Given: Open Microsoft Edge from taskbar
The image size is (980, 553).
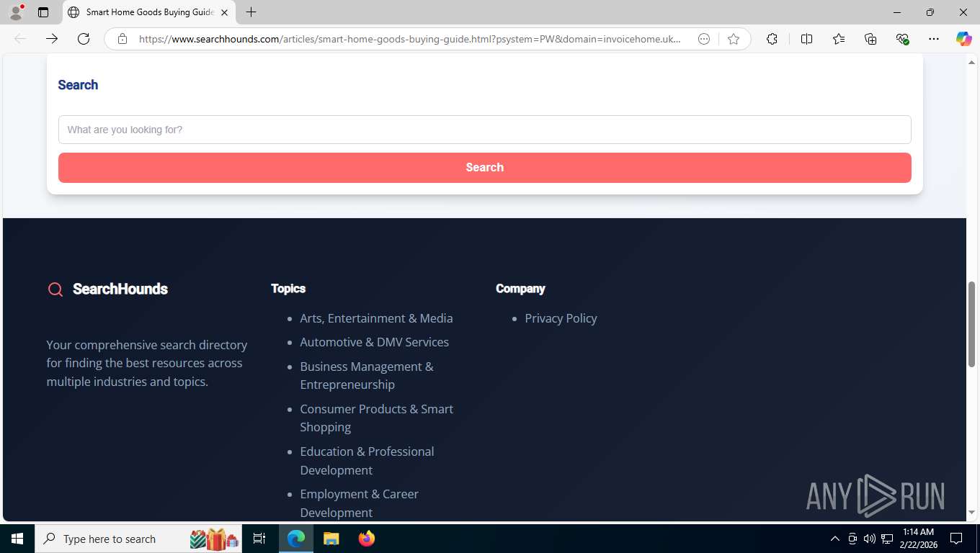Looking at the screenshot, I should pos(296,539).
